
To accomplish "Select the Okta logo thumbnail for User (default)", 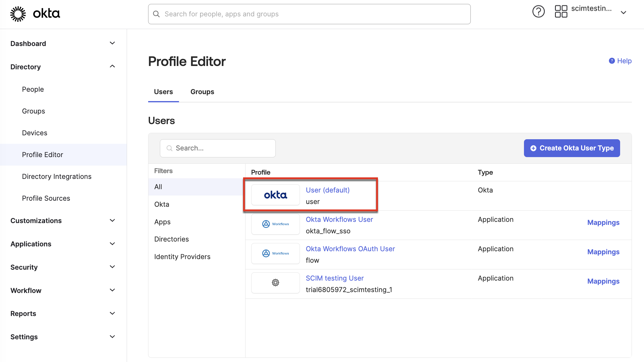I will [x=275, y=195].
